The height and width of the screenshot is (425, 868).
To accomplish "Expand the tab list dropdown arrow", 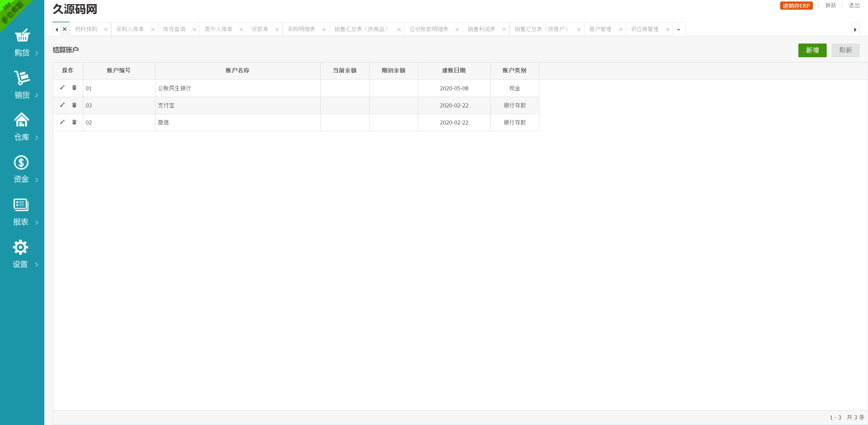I will click(679, 29).
